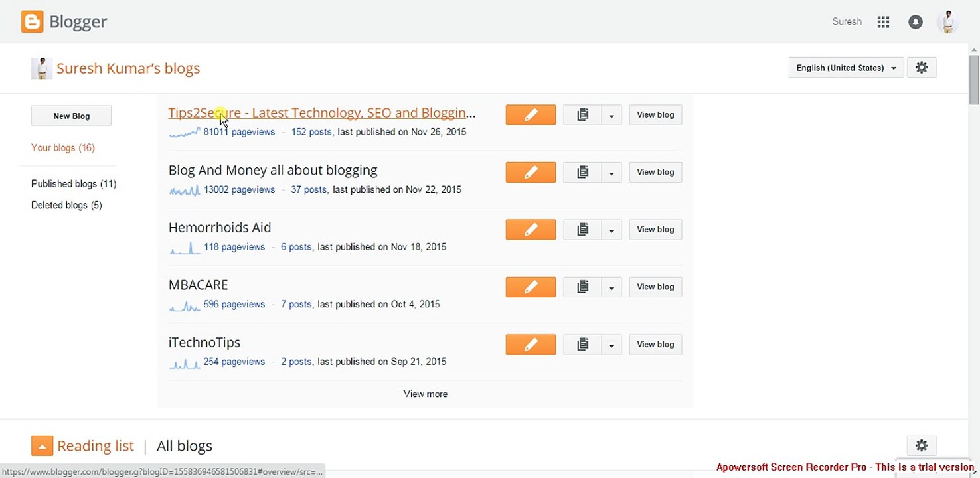This screenshot has width=980, height=478.
Task: Open posts list icon for MBACARE
Action: (582, 287)
